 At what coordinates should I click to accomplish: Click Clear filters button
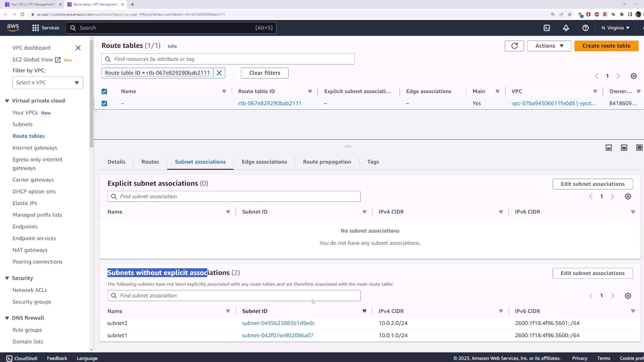coord(265,73)
